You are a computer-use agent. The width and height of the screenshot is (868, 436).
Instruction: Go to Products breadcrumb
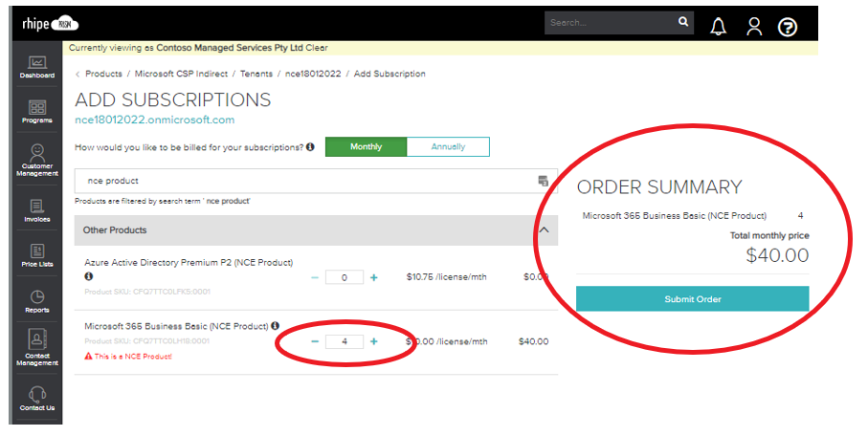coord(103,74)
